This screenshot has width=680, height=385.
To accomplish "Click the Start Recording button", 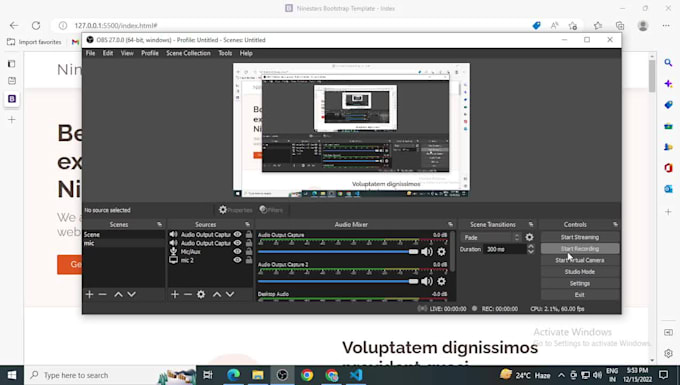I will pos(580,248).
